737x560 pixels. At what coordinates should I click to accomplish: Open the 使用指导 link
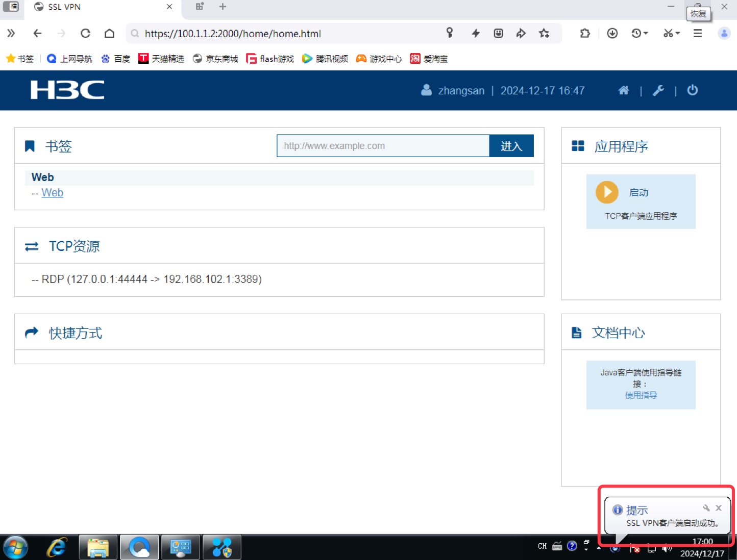pyautogui.click(x=641, y=395)
